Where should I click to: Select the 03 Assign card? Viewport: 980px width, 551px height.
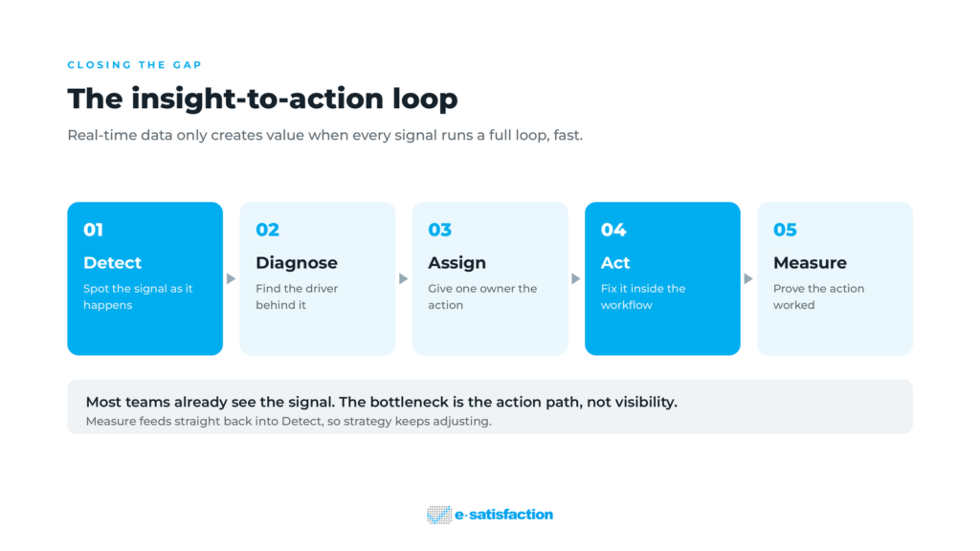coord(490,278)
